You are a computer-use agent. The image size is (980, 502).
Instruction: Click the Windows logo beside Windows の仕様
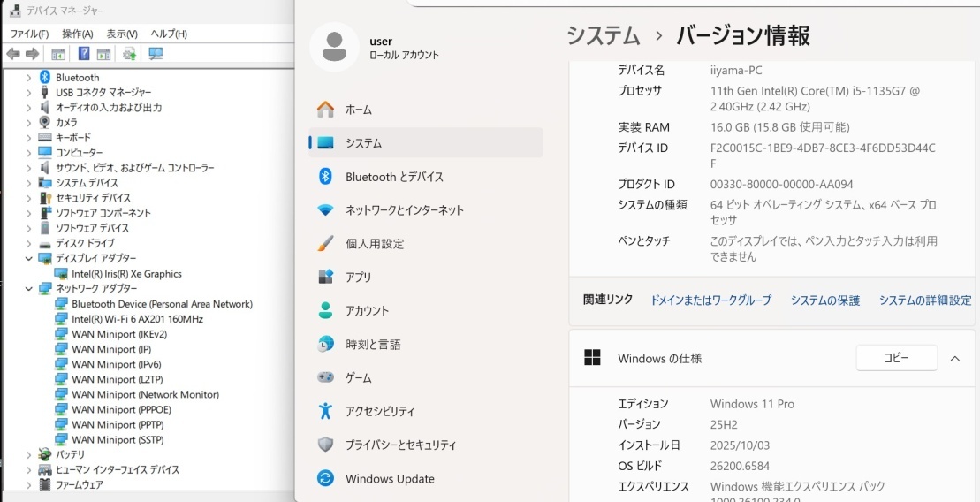592,358
